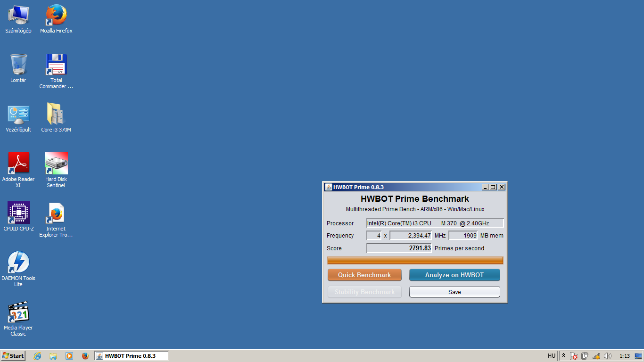The image size is (644, 362).
Task: Click the disabled Stability Benchmark button
Action: 364,292
